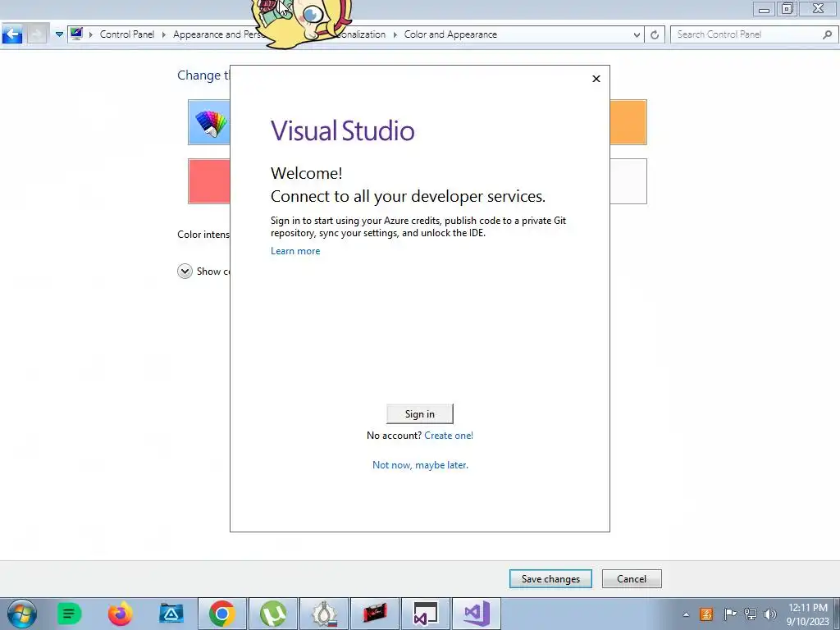This screenshot has height=630, width=840.
Task: Open dropdown arrow after Control Panel breadcrumb
Action: (163, 34)
